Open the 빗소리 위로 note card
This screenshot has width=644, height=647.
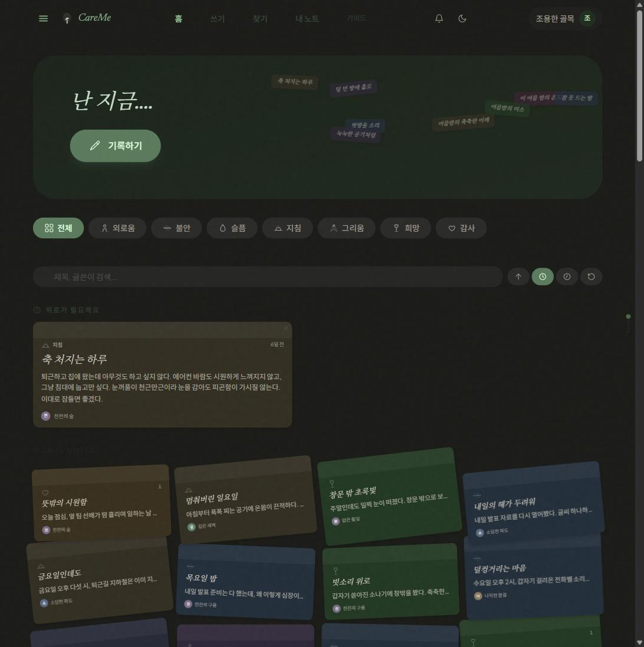pyautogui.click(x=390, y=582)
